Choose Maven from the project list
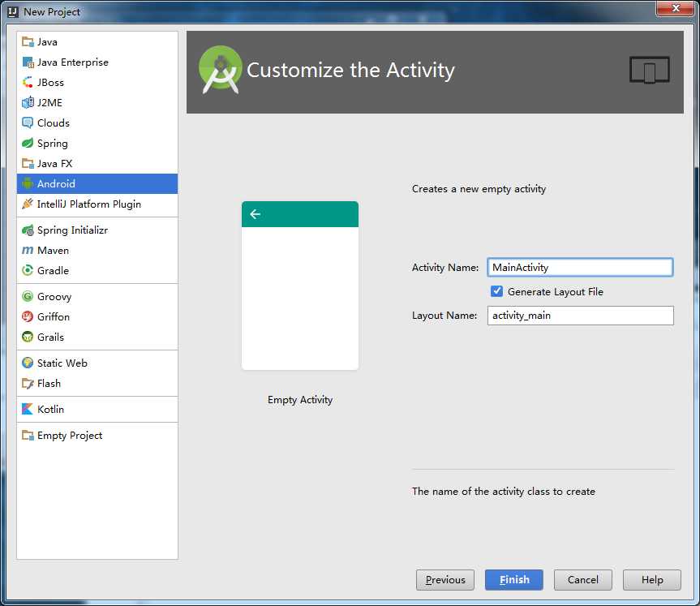The width and height of the screenshot is (700, 606). 97,250
